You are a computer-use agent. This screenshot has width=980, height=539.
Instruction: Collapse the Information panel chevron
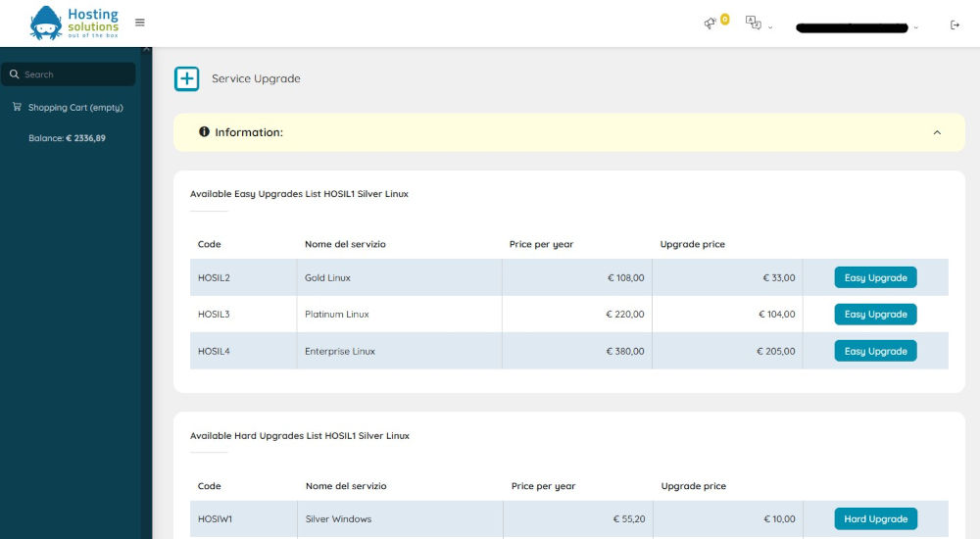937,132
